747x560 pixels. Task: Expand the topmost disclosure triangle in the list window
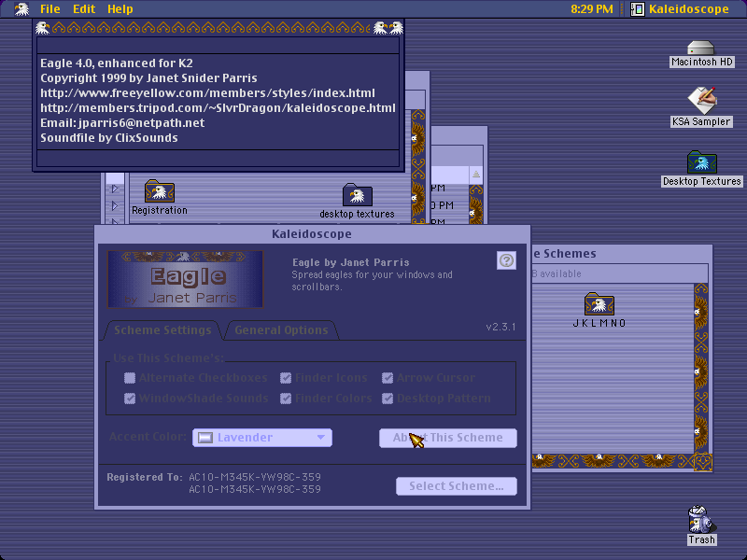pos(115,189)
